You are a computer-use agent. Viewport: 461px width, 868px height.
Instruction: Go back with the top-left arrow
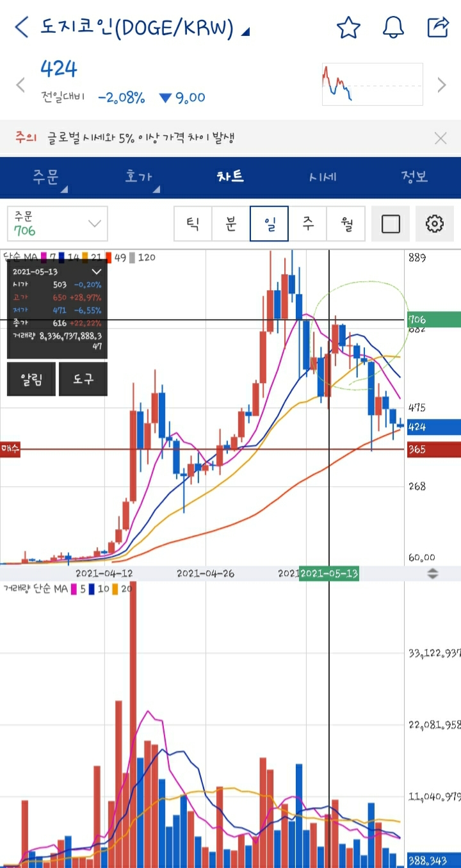pos(21,28)
